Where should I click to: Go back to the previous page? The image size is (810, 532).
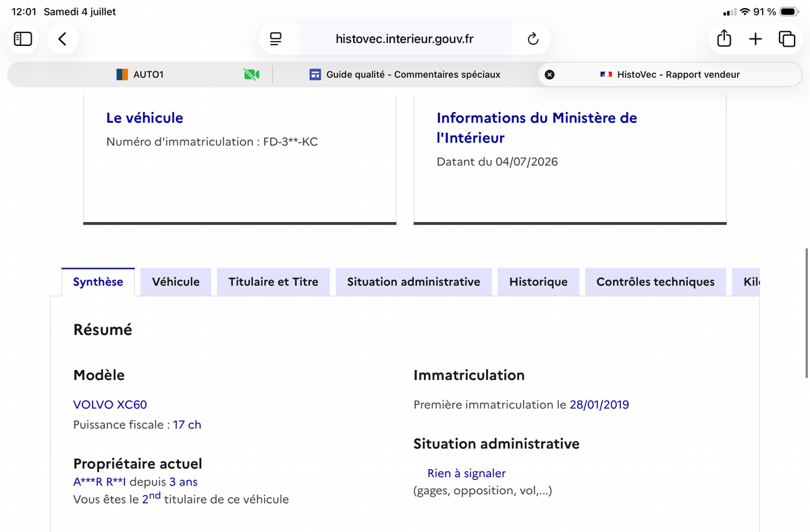(x=63, y=39)
